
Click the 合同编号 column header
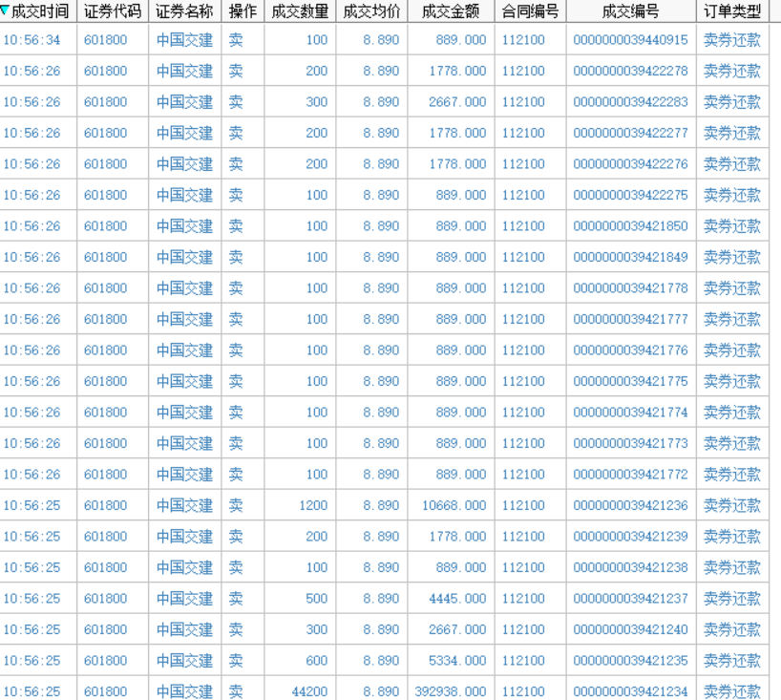[x=531, y=11]
